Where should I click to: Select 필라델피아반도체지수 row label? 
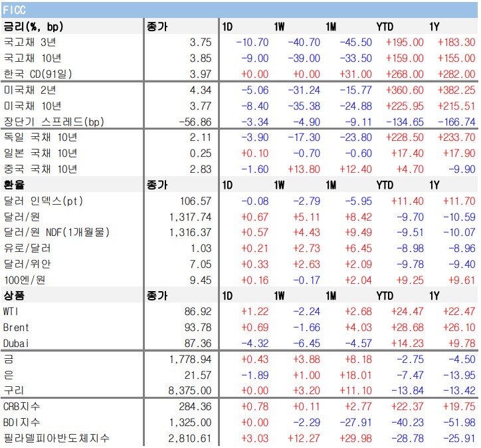pyautogui.click(x=56, y=439)
